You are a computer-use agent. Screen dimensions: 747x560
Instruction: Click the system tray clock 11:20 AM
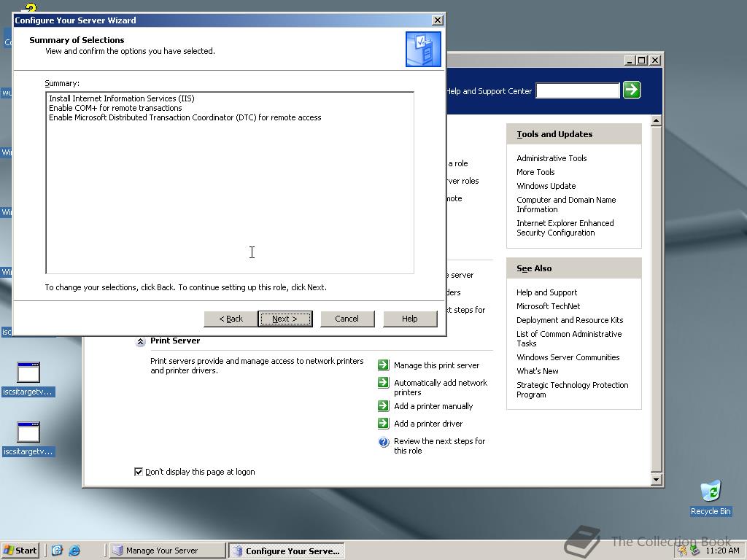point(722,551)
